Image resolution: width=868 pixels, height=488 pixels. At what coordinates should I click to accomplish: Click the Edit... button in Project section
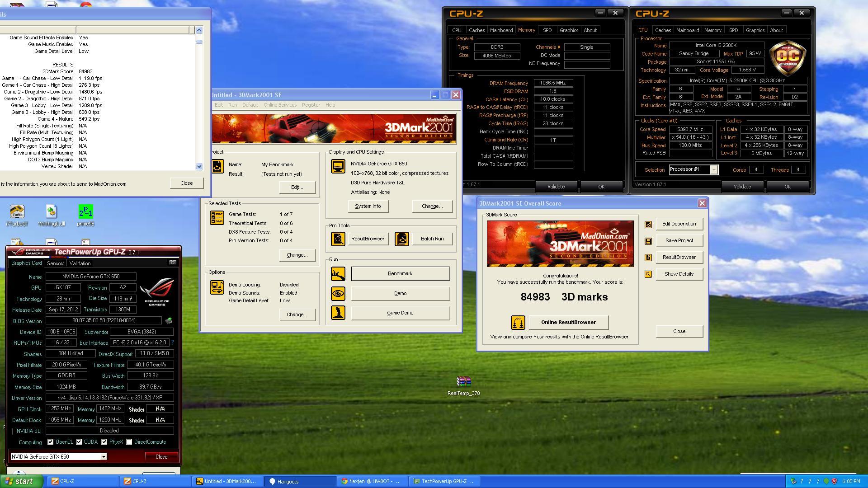(297, 188)
